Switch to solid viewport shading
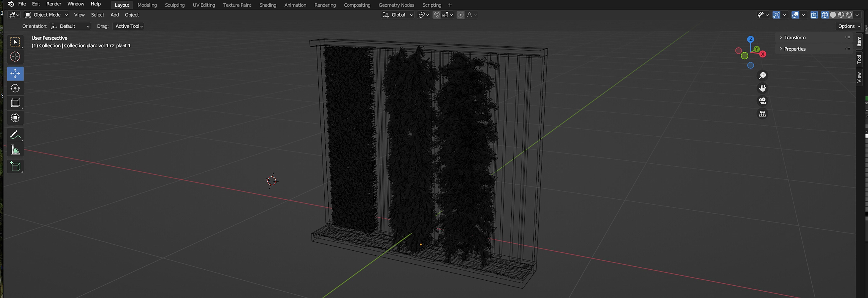 pyautogui.click(x=833, y=15)
